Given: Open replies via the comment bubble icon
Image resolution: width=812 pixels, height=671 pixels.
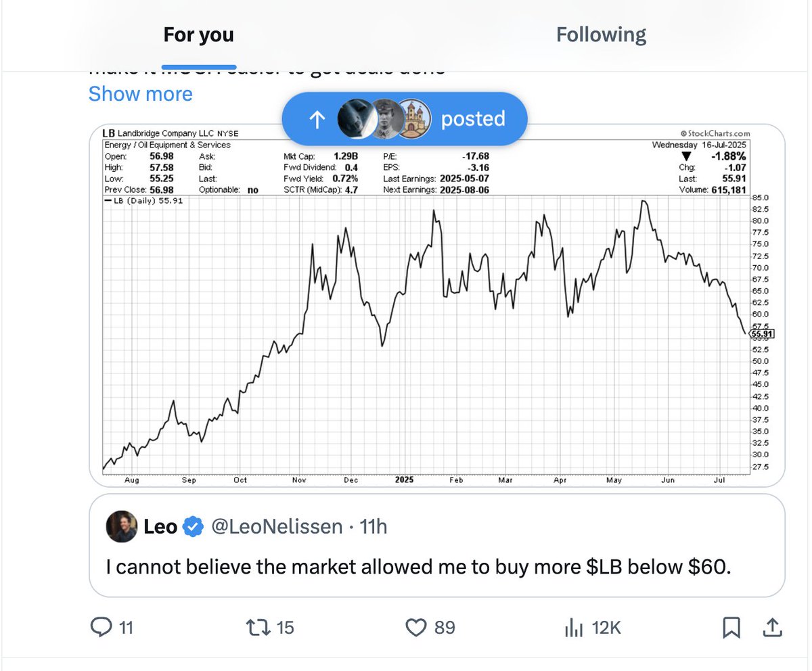Looking at the screenshot, I should (x=101, y=628).
